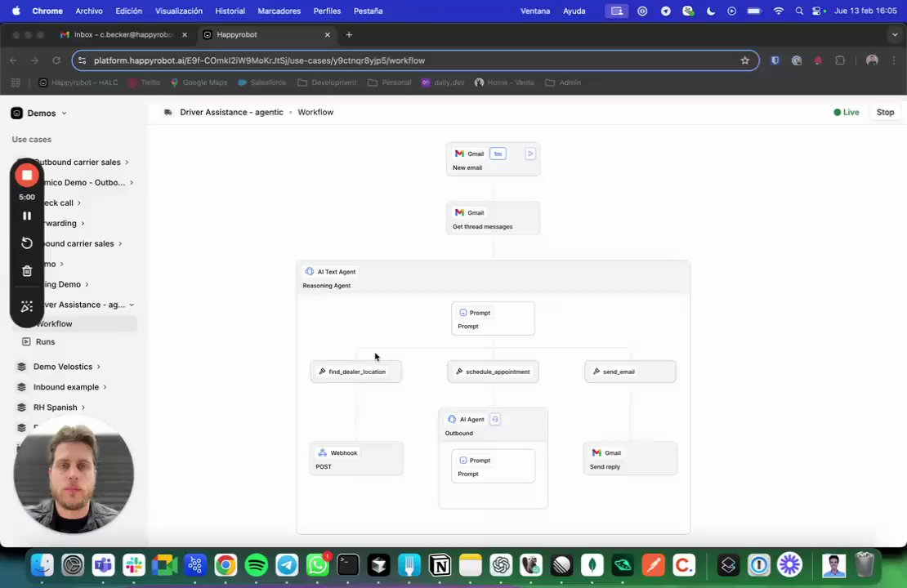This screenshot has width=907, height=588.
Task: Switch to the Happyrobot browser tab
Action: tap(266, 34)
